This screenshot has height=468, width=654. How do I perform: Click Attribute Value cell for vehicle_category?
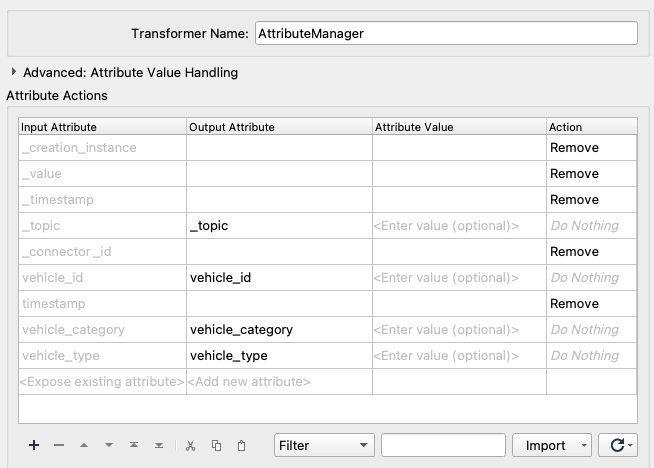coord(459,330)
